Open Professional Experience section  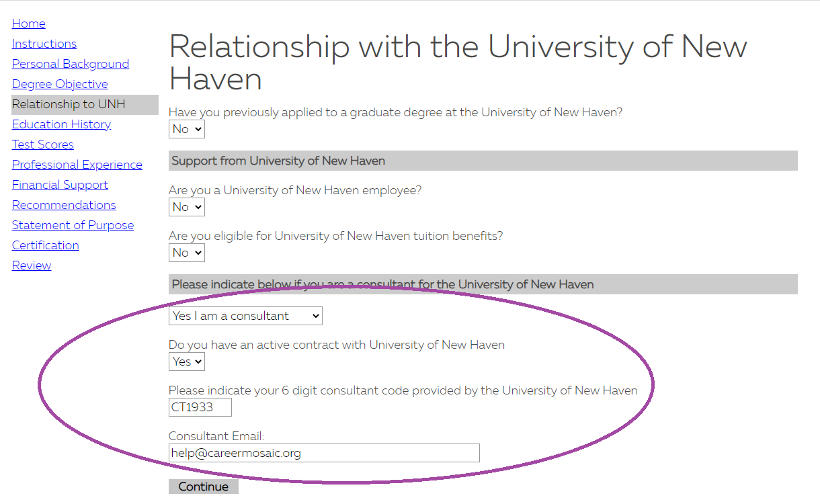[77, 165]
